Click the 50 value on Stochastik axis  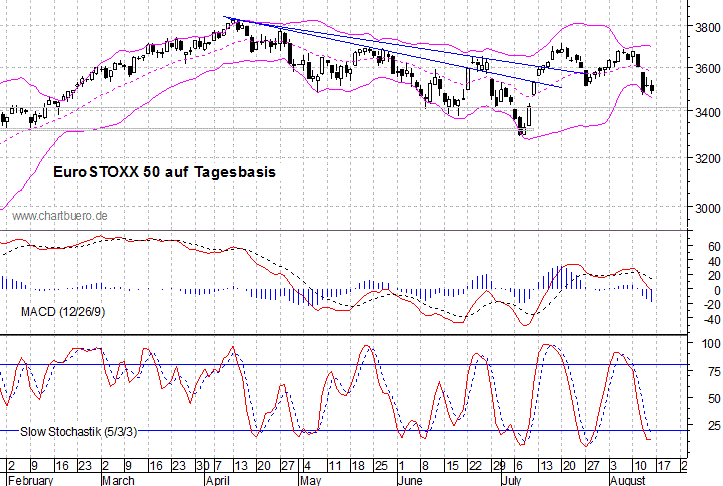click(714, 398)
